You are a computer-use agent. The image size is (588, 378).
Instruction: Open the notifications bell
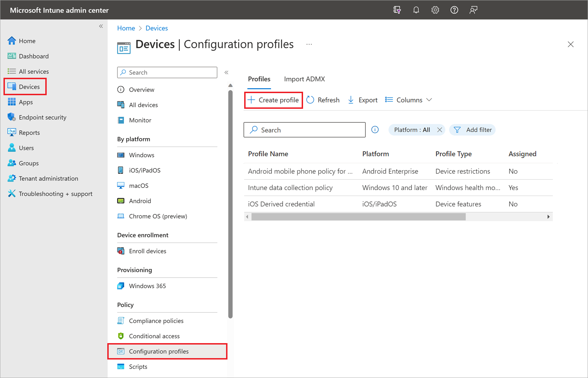(x=416, y=10)
